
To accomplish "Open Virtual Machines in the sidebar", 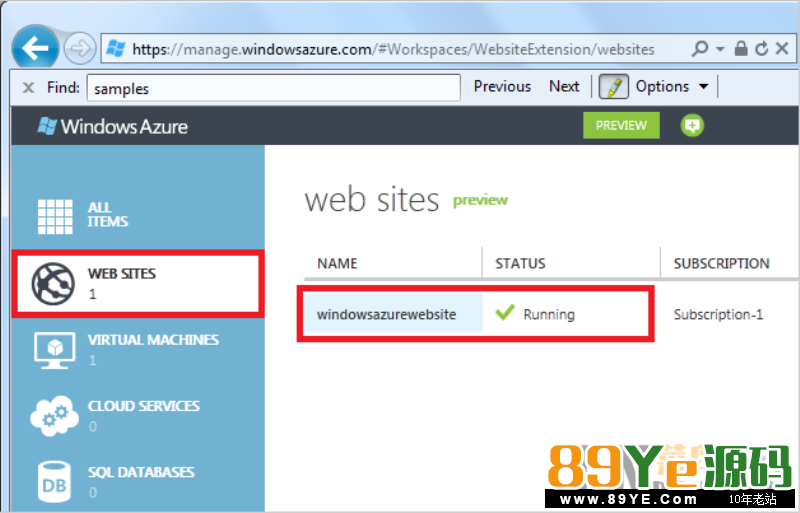I will pos(126,348).
